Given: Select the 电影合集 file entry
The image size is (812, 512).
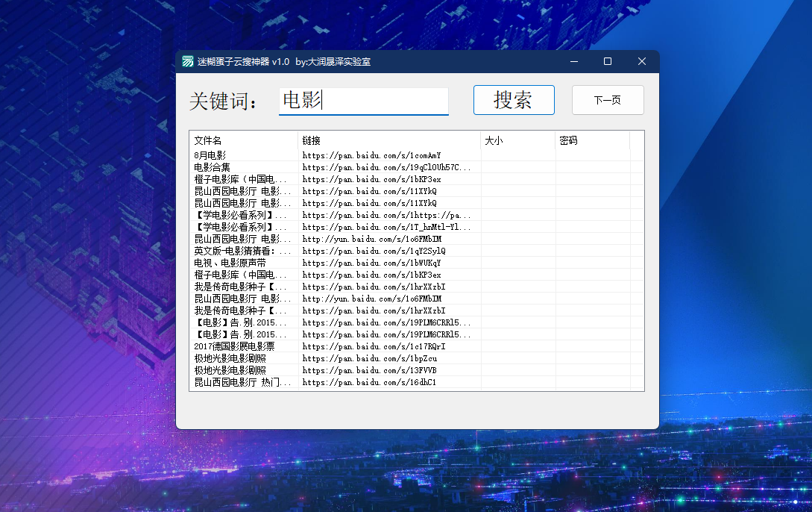Looking at the screenshot, I should click(x=213, y=167).
